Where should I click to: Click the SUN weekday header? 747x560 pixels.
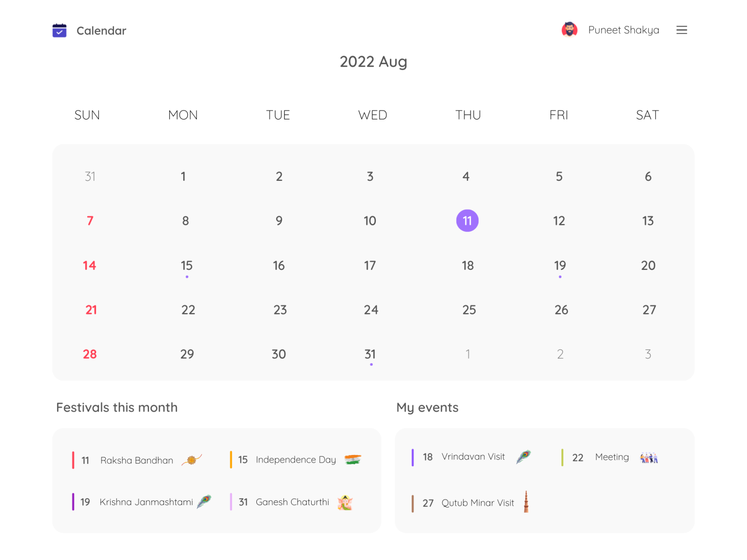click(87, 115)
